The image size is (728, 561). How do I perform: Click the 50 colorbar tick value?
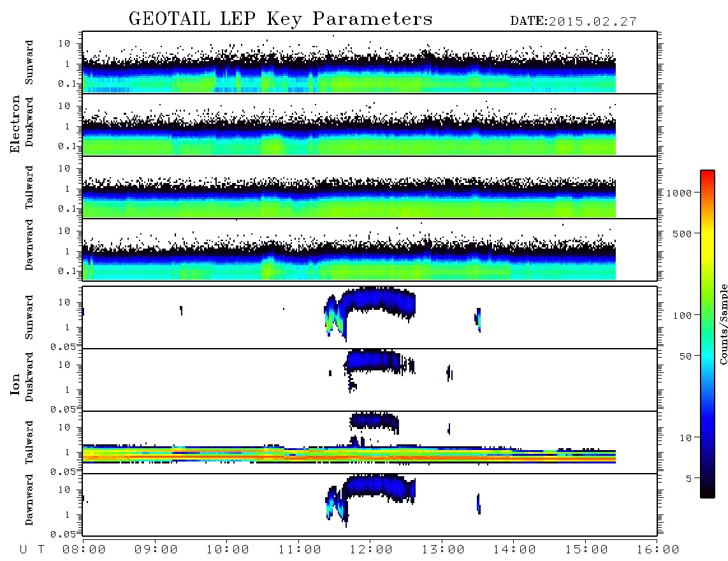(x=685, y=356)
